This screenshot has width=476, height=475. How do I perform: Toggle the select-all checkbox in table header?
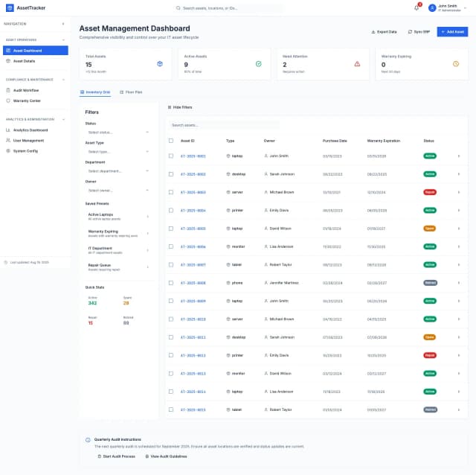171,140
